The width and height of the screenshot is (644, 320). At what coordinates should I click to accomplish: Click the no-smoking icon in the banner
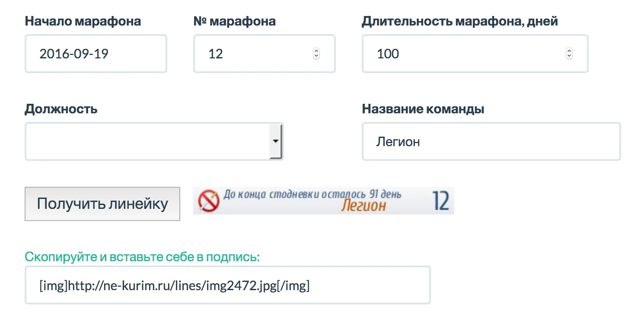point(208,201)
